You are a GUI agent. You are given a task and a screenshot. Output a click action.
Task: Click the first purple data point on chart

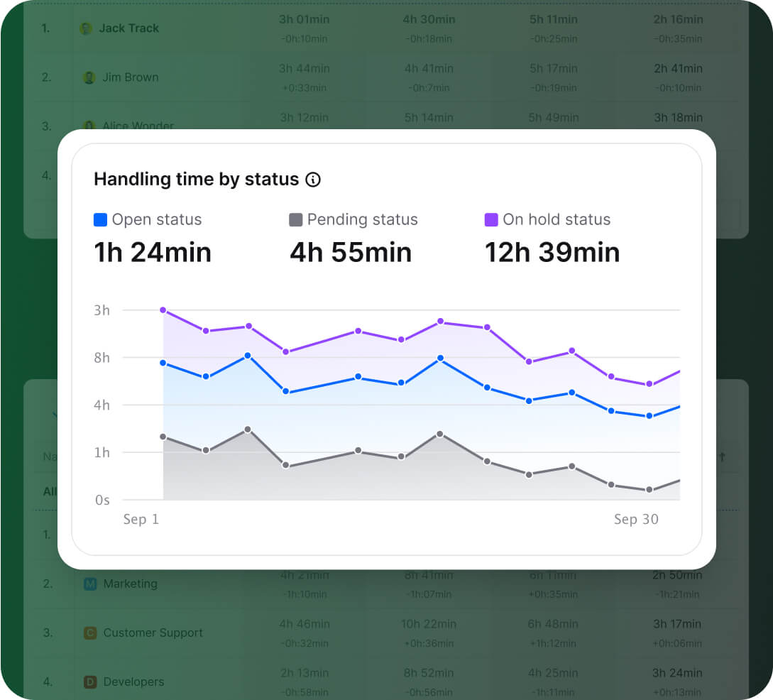click(x=163, y=310)
